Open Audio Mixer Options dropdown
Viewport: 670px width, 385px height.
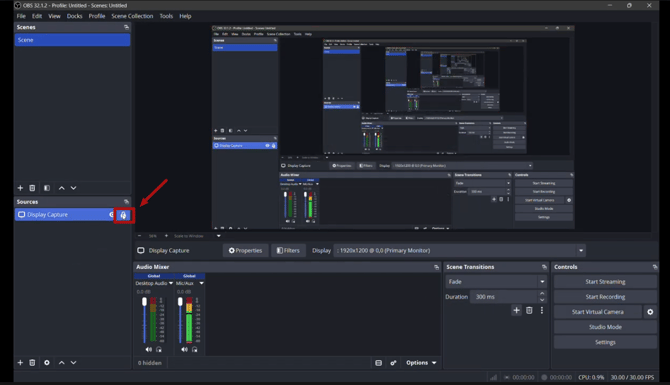point(421,363)
